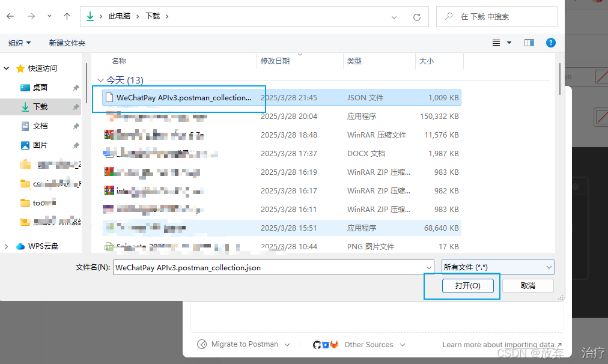
Task: Sort files by 大小 column
Action: point(426,61)
